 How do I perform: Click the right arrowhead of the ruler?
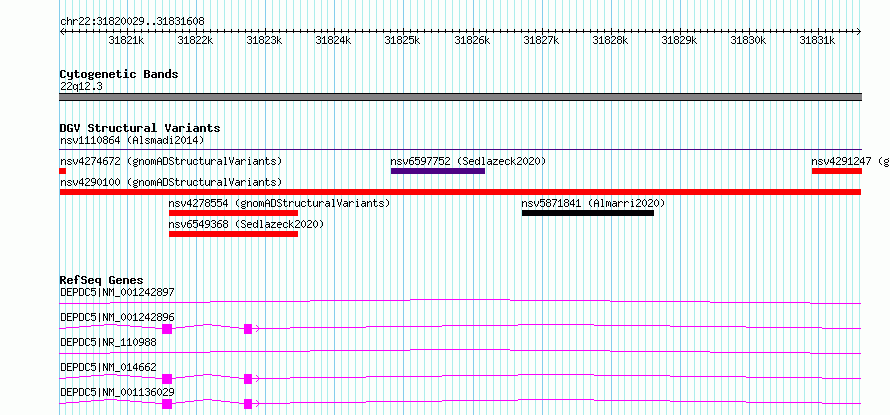pos(859,32)
